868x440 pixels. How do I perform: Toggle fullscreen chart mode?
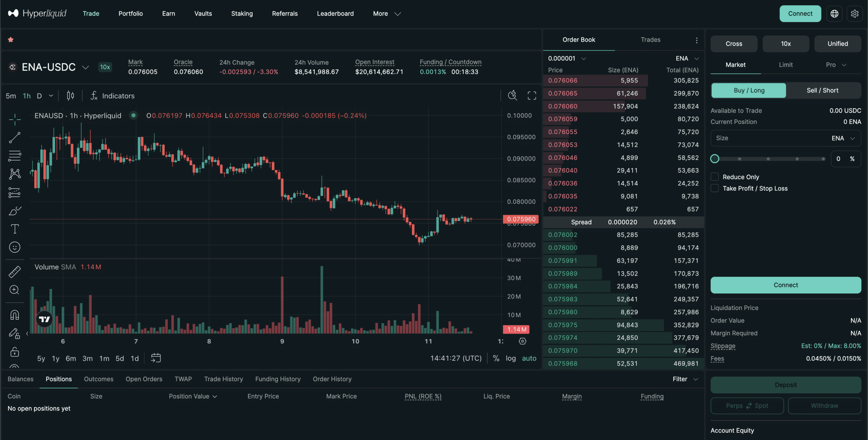coord(532,96)
